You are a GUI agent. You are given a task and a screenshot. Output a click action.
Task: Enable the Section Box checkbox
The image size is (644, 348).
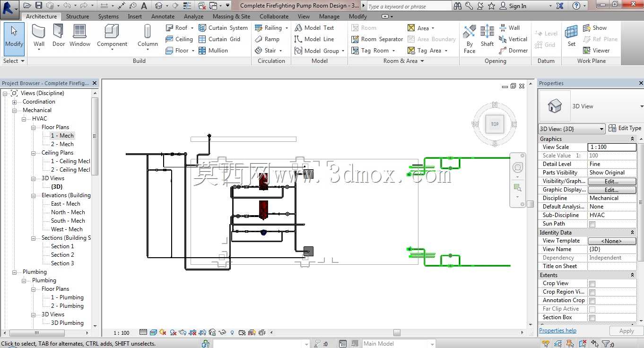pyautogui.click(x=592, y=318)
